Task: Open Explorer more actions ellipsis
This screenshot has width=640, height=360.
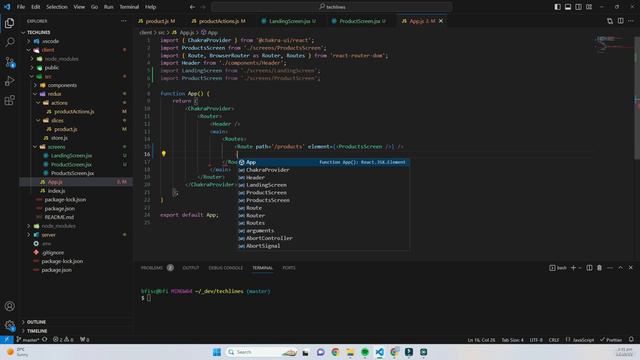Action: click(124, 21)
